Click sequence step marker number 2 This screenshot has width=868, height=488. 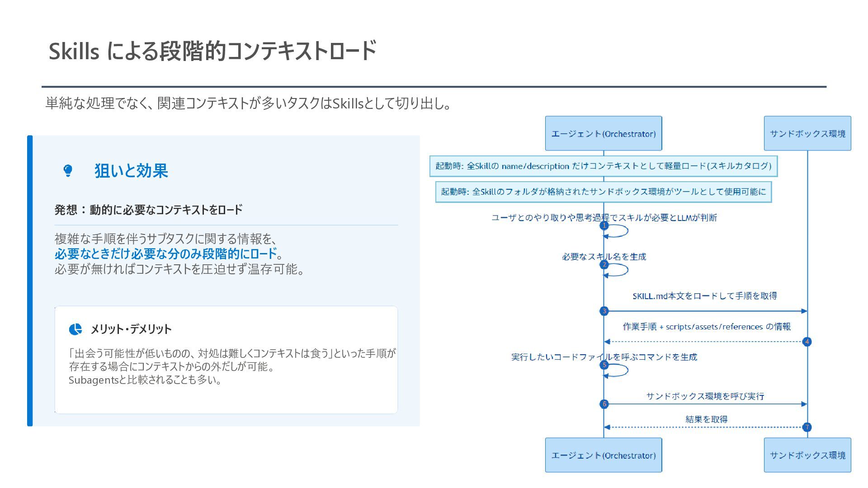coord(604,265)
